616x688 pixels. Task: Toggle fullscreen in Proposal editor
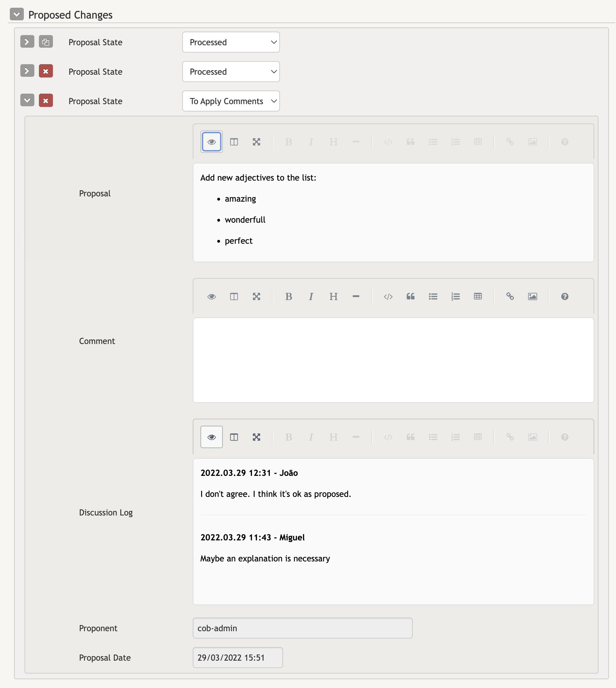[256, 142]
